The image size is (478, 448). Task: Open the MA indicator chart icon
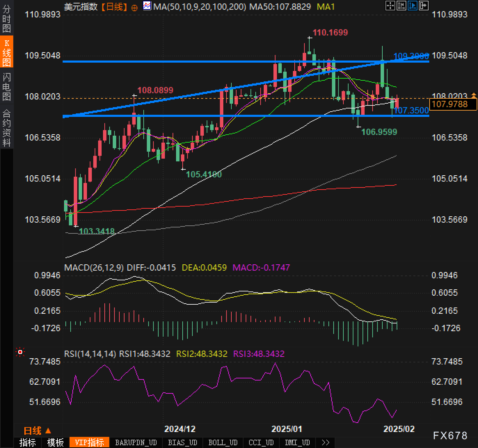click(147, 6)
